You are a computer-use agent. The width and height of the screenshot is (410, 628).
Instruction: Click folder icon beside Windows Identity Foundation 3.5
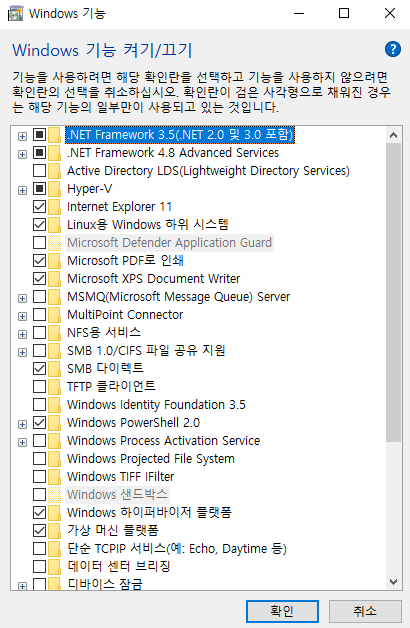point(54,405)
